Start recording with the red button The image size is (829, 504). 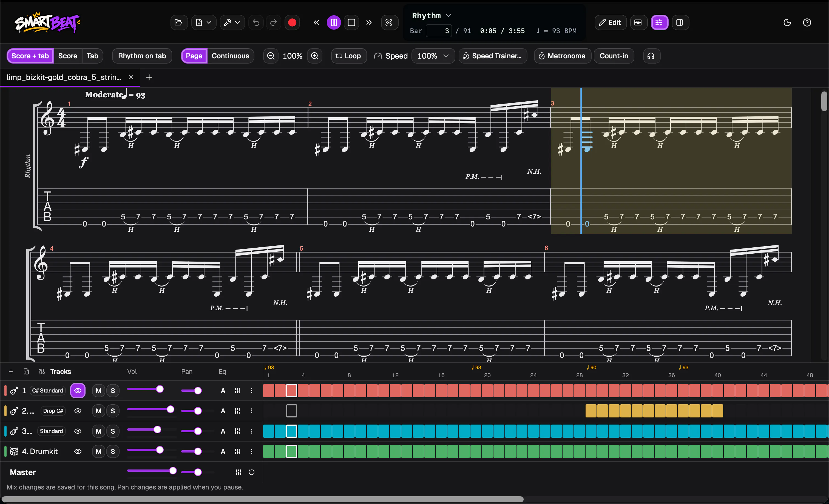click(x=292, y=22)
